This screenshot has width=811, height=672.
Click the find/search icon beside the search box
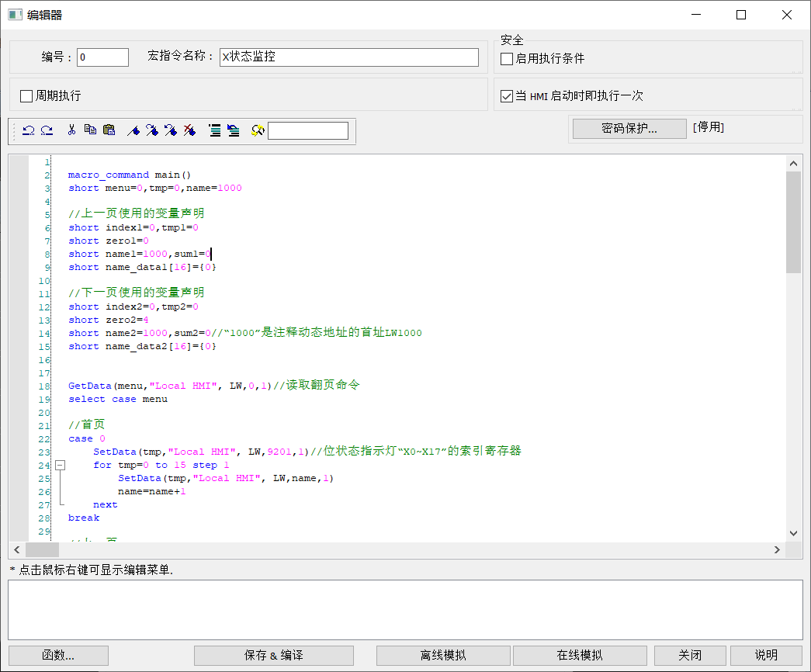(x=258, y=130)
